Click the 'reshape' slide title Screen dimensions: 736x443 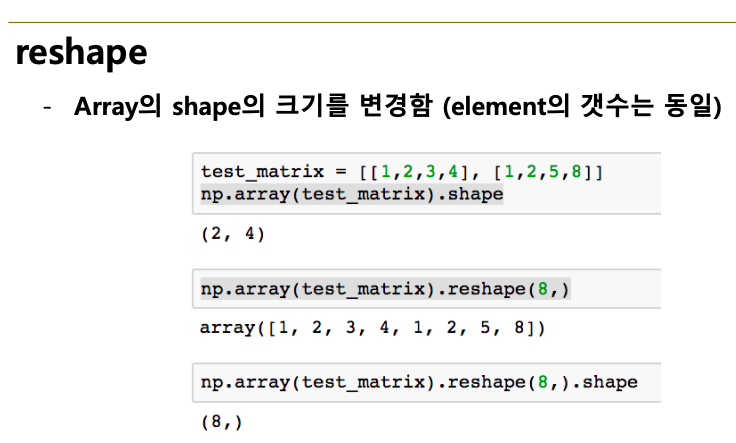point(81,54)
